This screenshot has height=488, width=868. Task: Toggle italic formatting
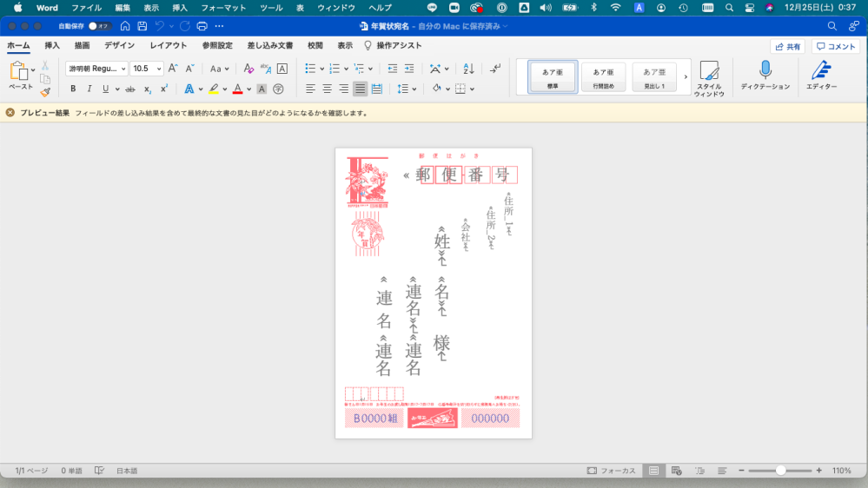89,89
